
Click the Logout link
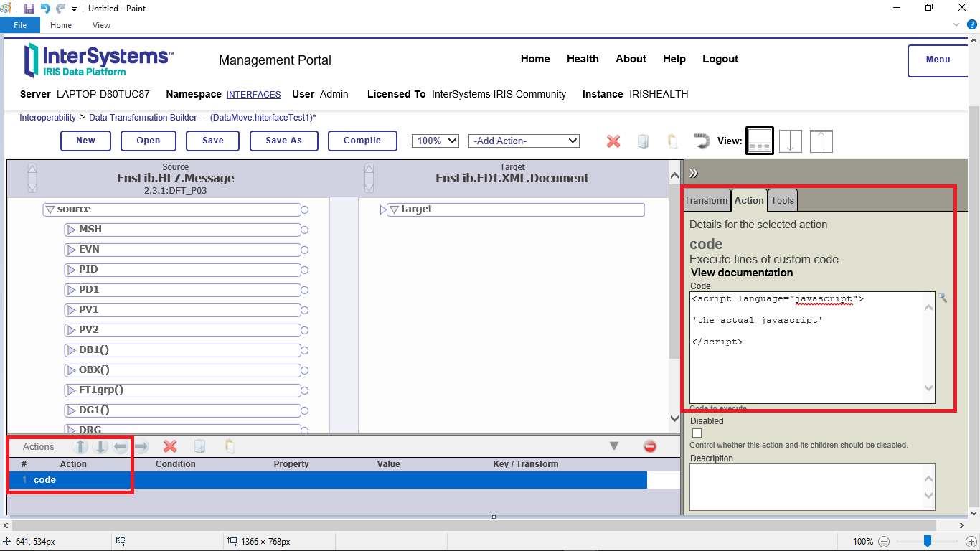720,59
